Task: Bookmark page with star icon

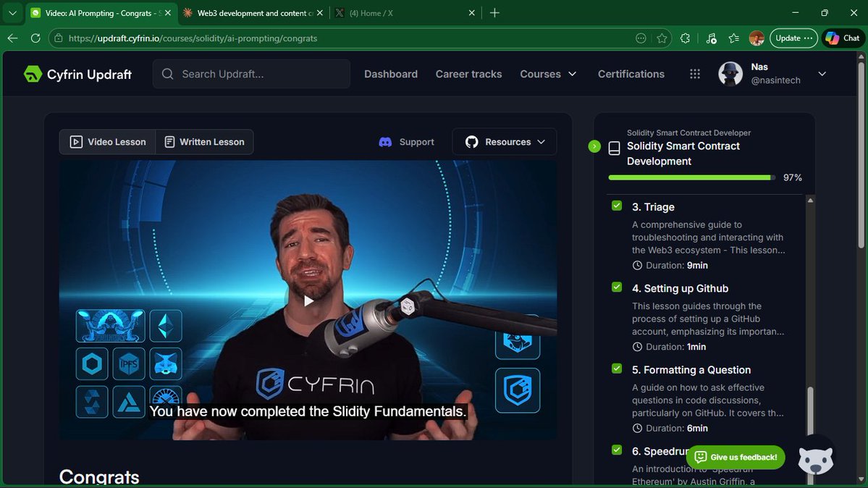Action: (662, 38)
